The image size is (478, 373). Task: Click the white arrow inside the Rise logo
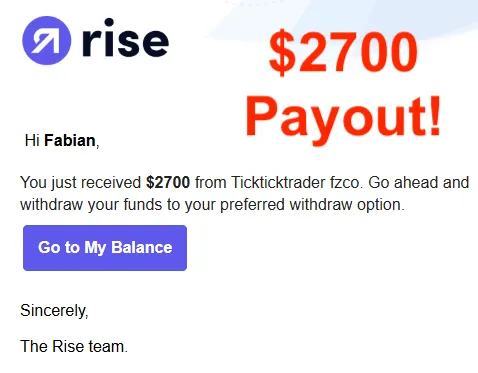click(x=46, y=41)
